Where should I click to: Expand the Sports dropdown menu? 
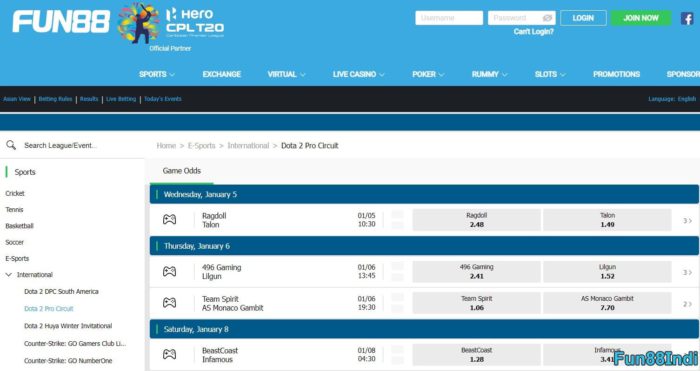point(157,74)
